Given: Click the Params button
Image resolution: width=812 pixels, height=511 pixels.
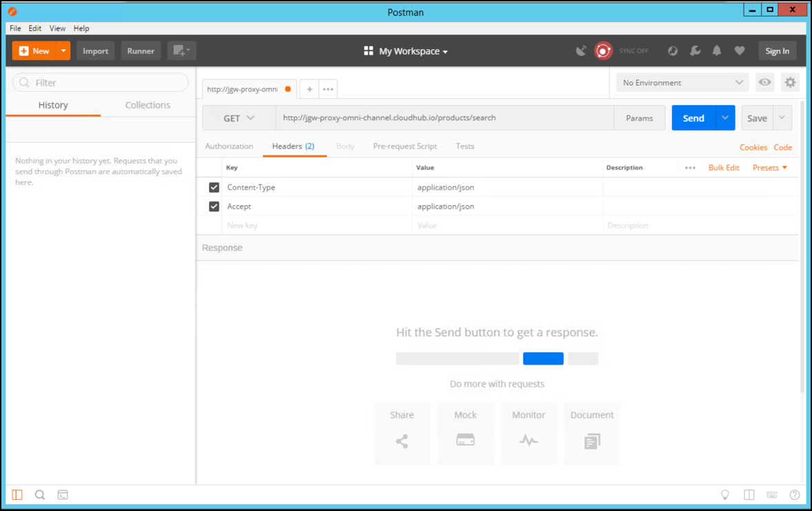Looking at the screenshot, I should pos(639,118).
